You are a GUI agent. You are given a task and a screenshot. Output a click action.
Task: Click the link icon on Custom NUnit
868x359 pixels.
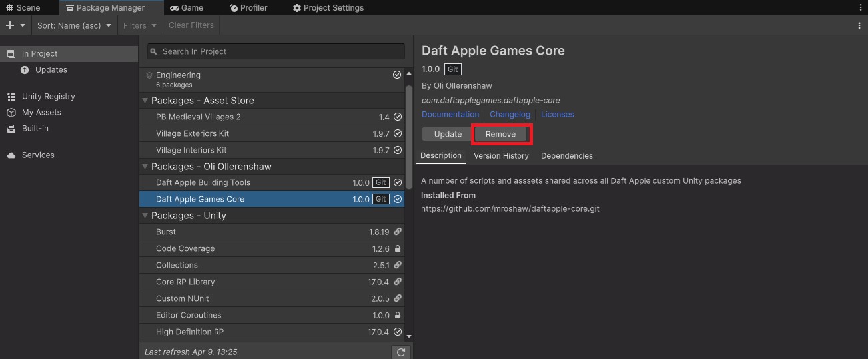(x=398, y=298)
